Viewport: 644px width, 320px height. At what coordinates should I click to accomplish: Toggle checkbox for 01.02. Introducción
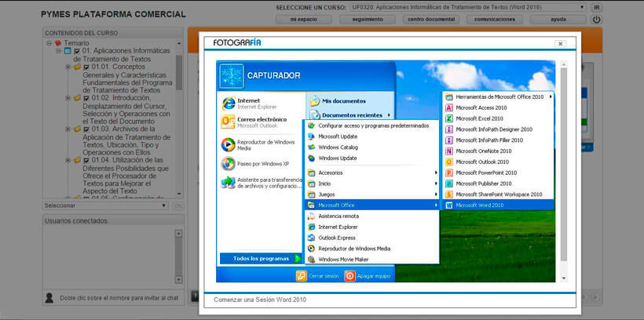click(86, 98)
